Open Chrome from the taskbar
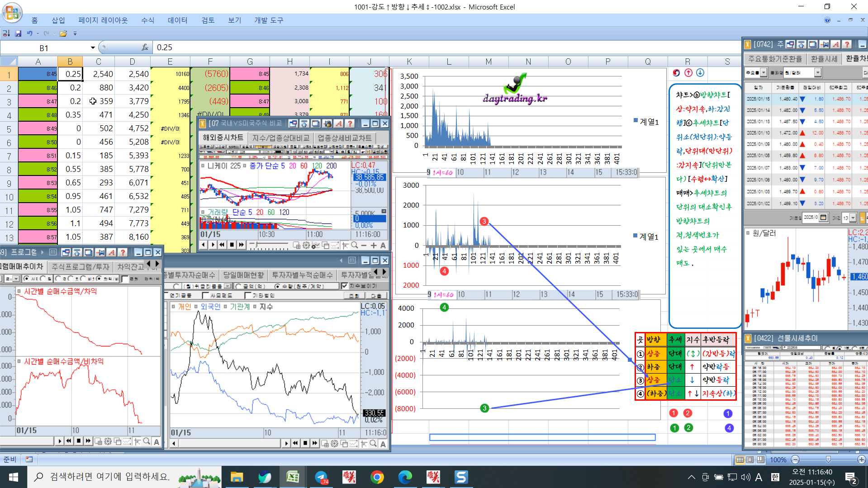868x488 pixels. pyautogui.click(x=377, y=477)
